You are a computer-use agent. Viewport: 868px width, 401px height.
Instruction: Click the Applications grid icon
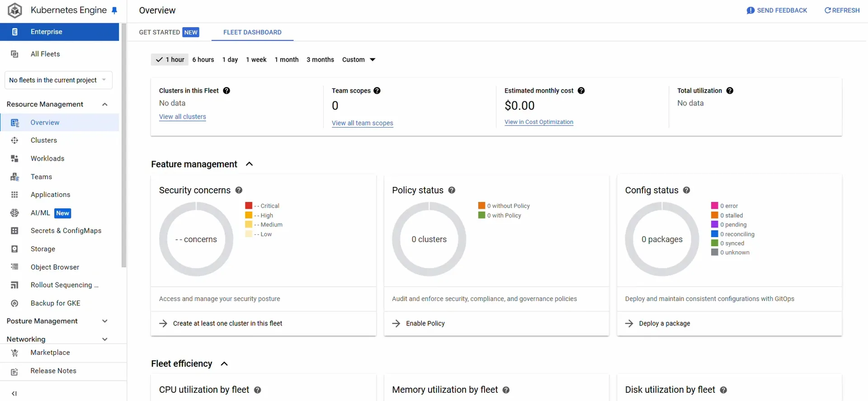pyautogui.click(x=14, y=195)
